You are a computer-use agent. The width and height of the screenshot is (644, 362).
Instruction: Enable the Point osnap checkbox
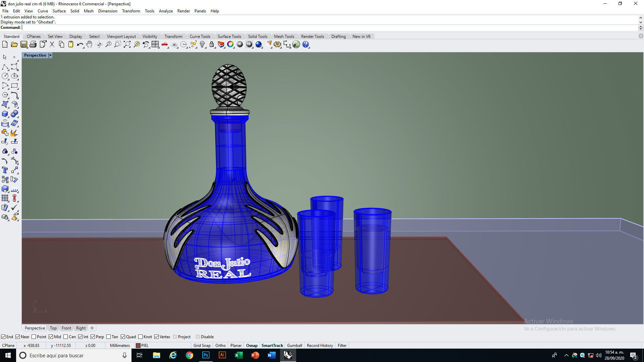[x=34, y=337]
